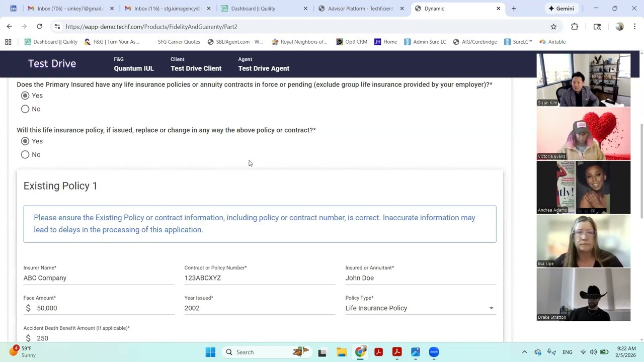This screenshot has height=362, width=644.
Task: Edit the Insured or Annuitant field
Action: pos(421,278)
